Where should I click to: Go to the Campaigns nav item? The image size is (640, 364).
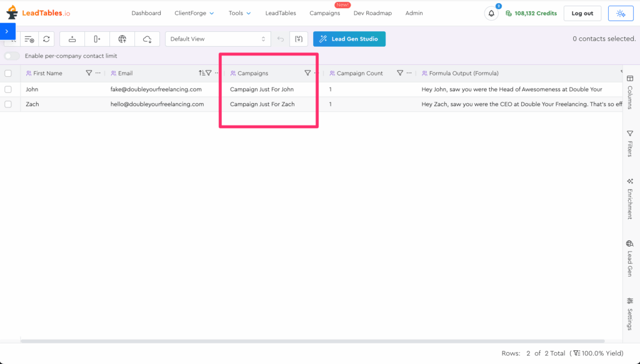(324, 13)
